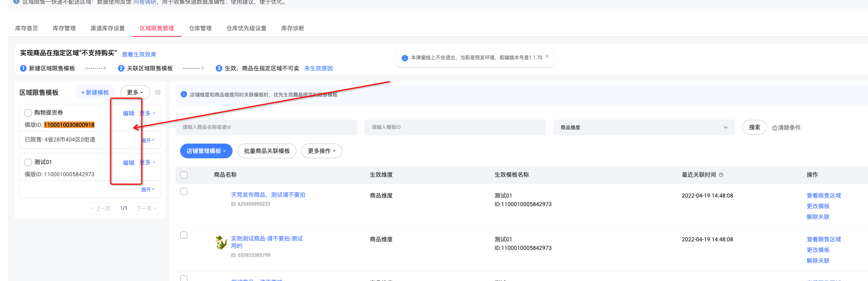868x281 pixels.
Task: Click the collapse list icon beside 更多 button
Action: (158, 92)
